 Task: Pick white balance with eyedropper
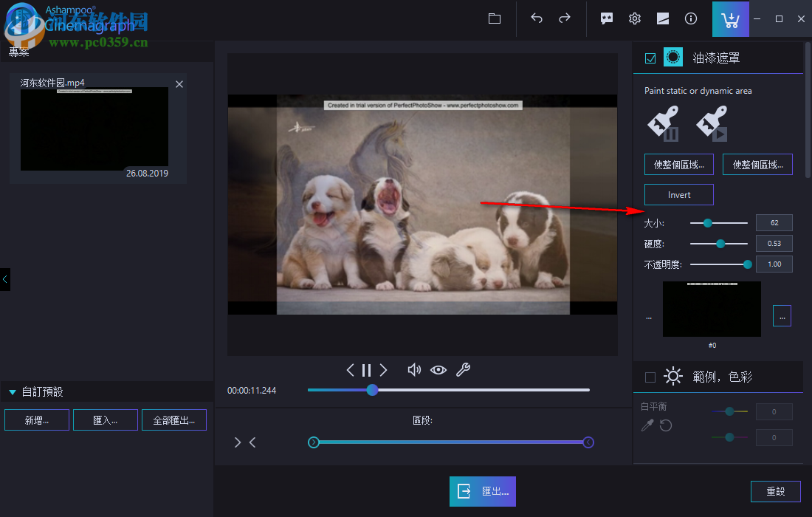[x=647, y=425]
